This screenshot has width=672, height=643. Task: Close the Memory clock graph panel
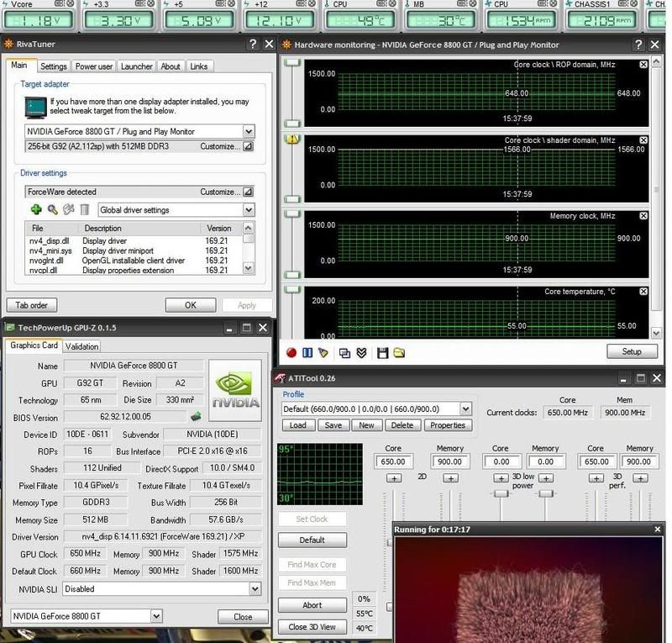643,216
